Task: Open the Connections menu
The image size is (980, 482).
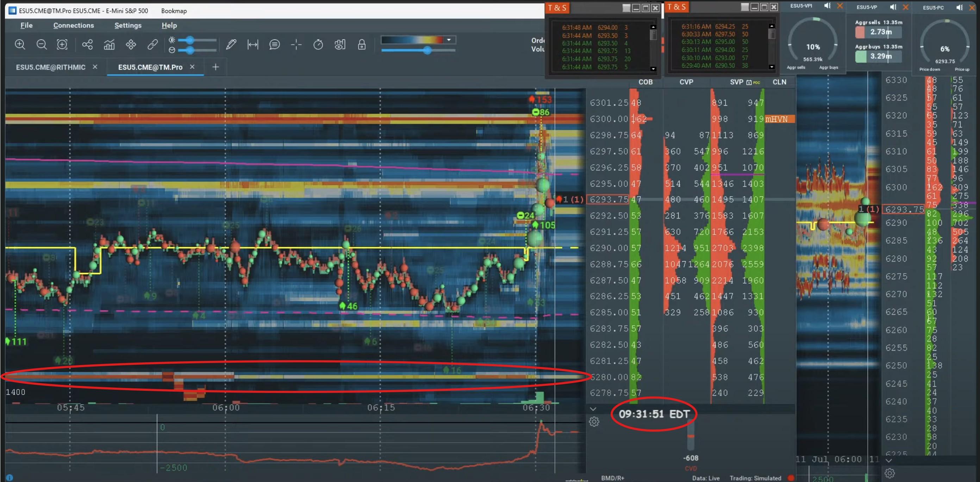Action: pos(74,25)
